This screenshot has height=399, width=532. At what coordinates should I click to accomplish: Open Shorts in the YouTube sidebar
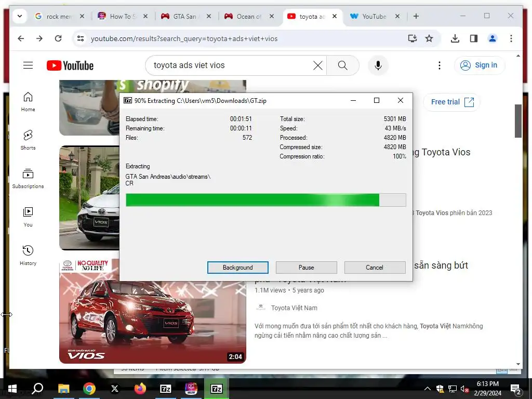tap(28, 140)
